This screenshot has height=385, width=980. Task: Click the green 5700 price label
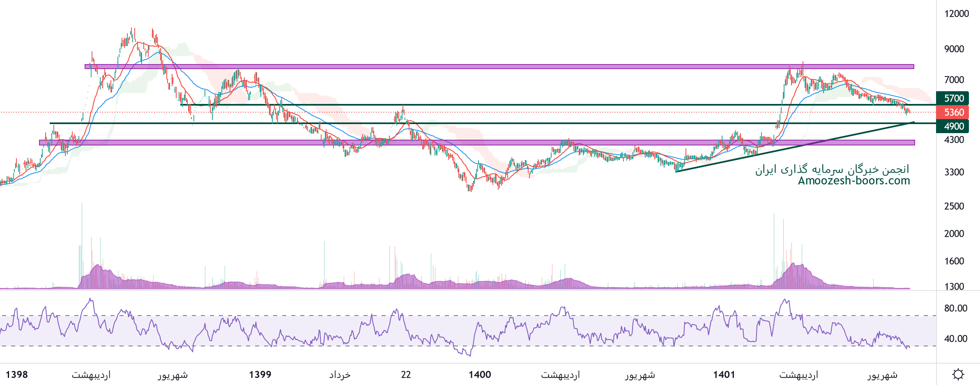(952, 98)
